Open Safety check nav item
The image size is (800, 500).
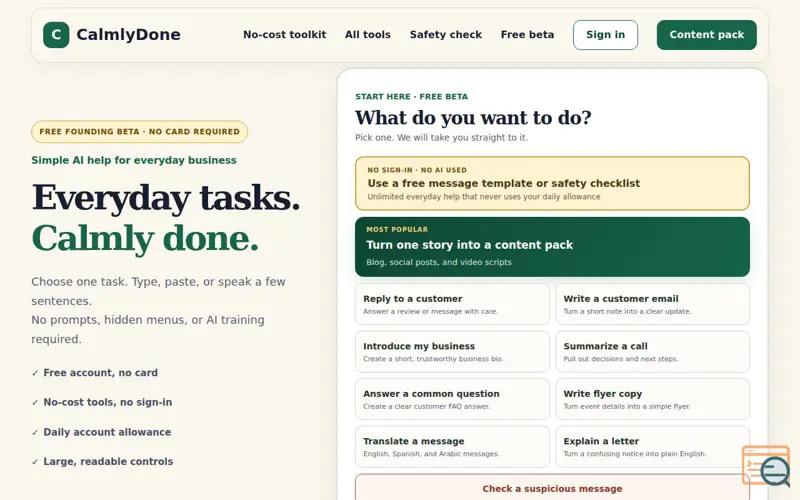tap(445, 35)
